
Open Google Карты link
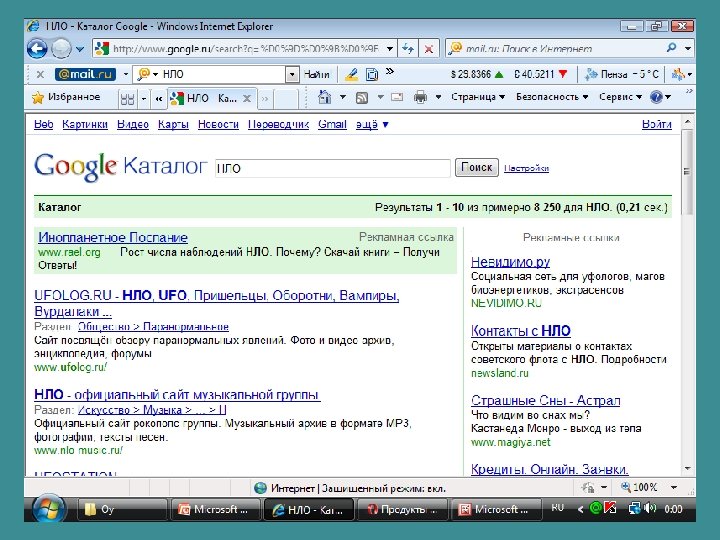tap(173, 124)
